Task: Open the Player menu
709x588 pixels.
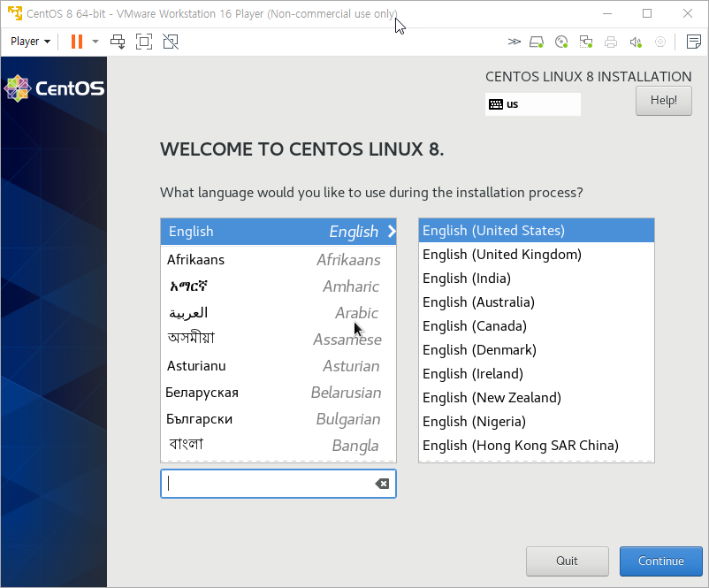Action: (30, 42)
